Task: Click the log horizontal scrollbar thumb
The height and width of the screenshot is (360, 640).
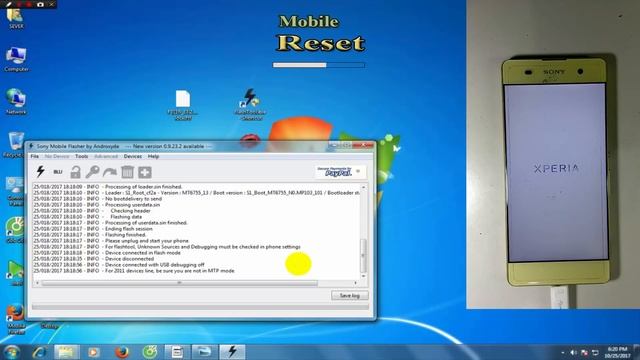Action: pyautogui.click(x=179, y=283)
